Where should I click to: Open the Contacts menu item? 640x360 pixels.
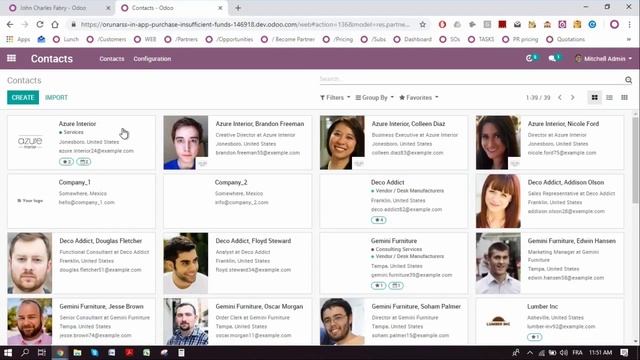coord(111,59)
